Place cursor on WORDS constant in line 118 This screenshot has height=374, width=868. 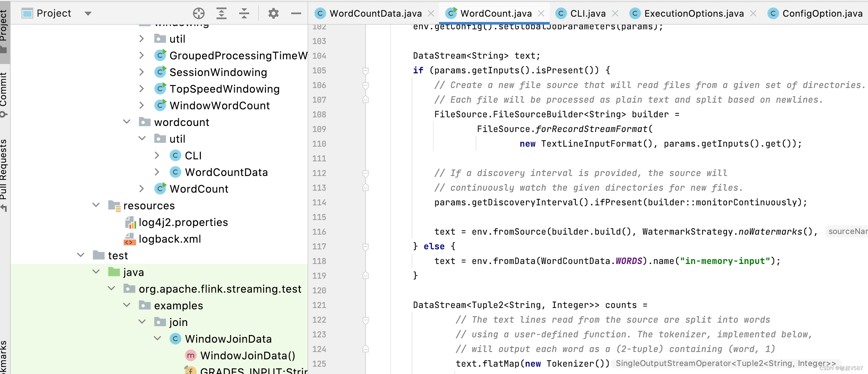[629, 261]
